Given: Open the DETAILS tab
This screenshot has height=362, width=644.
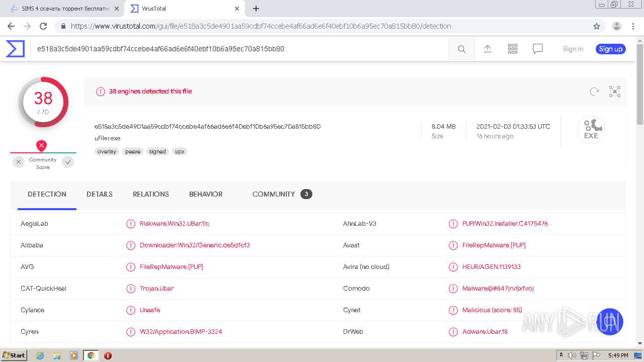Looking at the screenshot, I should pyautogui.click(x=100, y=194).
